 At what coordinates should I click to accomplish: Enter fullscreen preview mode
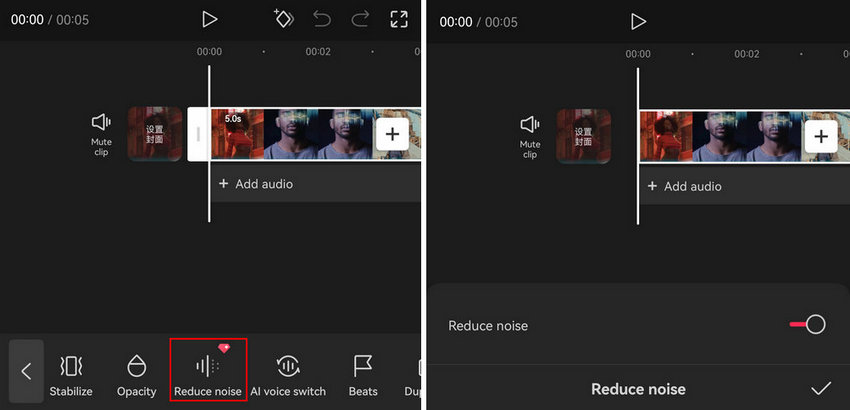[x=399, y=20]
